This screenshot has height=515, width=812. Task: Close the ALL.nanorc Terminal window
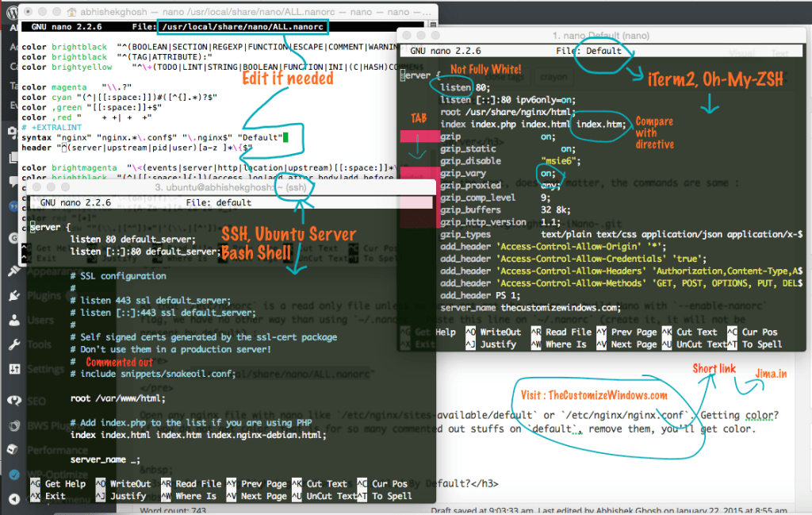[29, 11]
